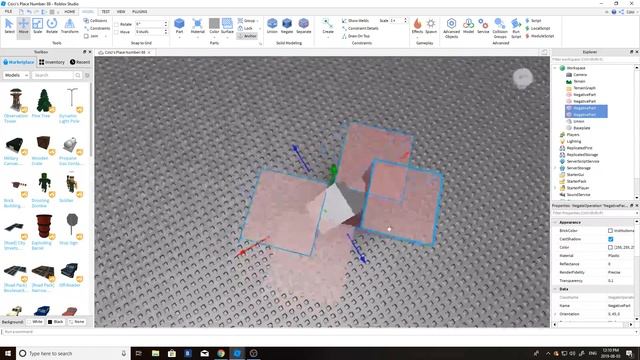Image resolution: width=640 pixels, height=360 pixels.
Task: Open the Models category dropdown in Toolbox
Action: coord(16,75)
